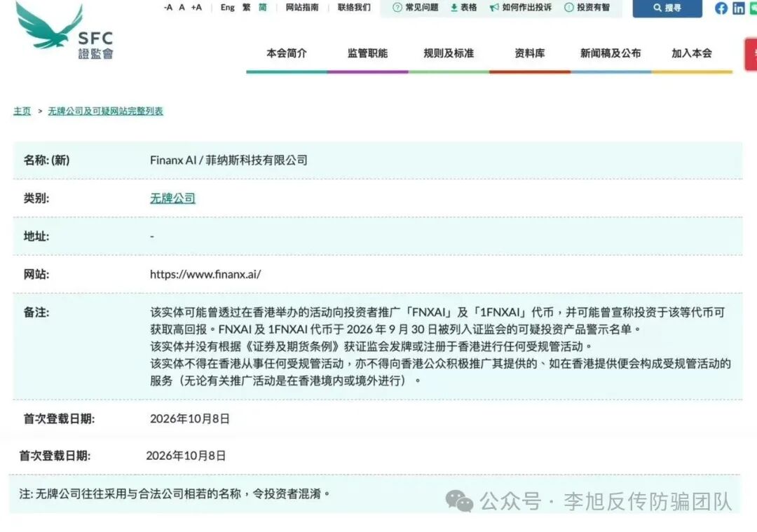Switch language to Eng
The image size is (757, 532).
(227, 7)
